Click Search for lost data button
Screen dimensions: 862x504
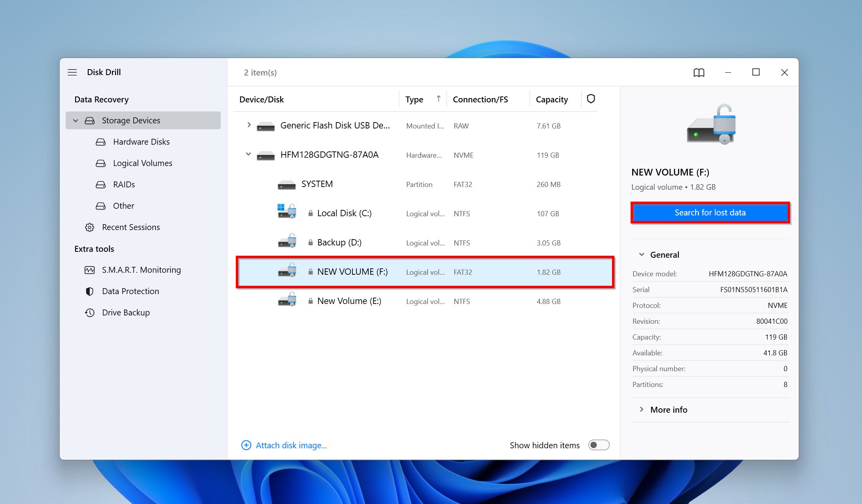(710, 213)
